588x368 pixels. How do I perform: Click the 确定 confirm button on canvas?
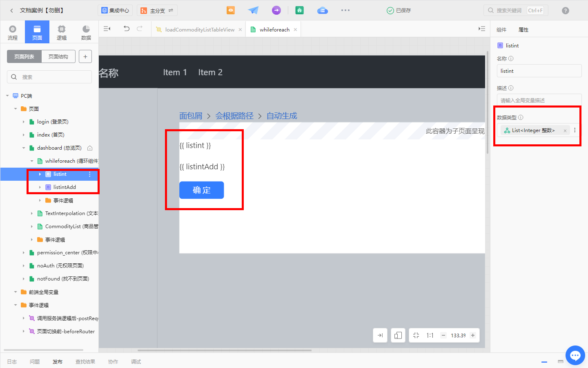click(x=201, y=190)
